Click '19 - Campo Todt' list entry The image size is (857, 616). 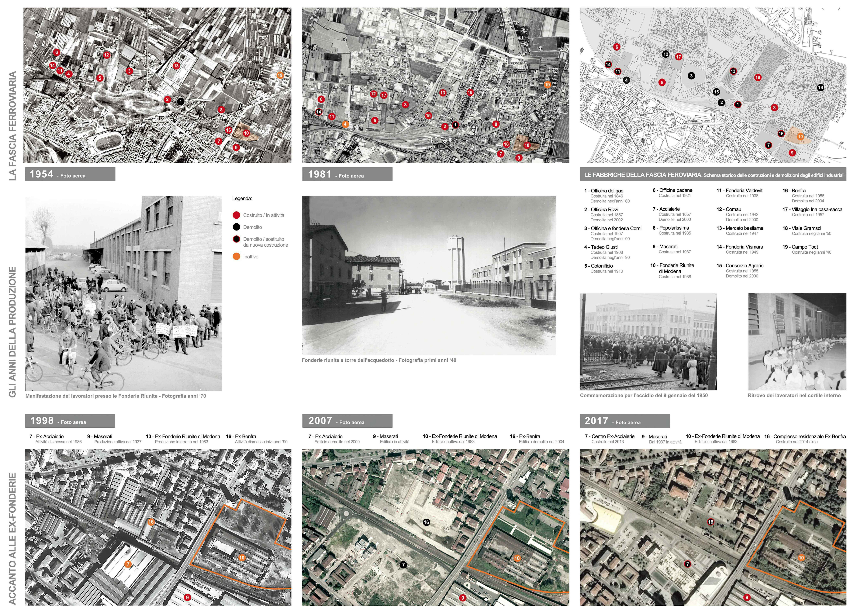tap(800, 247)
